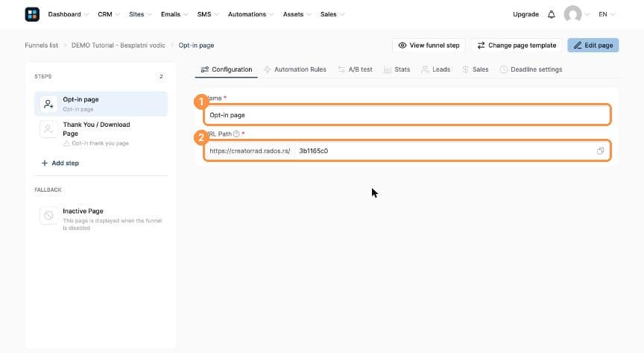644x353 pixels.
Task: Click the user avatar picture
Action: tap(572, 14)
